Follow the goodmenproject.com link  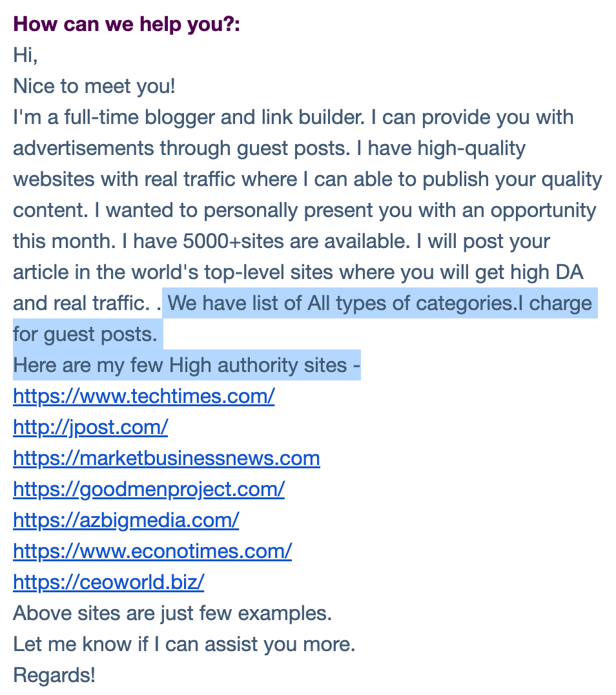click(x=149, y=490)
